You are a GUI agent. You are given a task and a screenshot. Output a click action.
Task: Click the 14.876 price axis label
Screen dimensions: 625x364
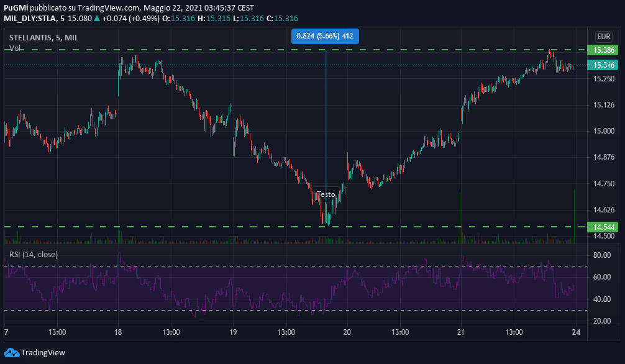point(604,157)
